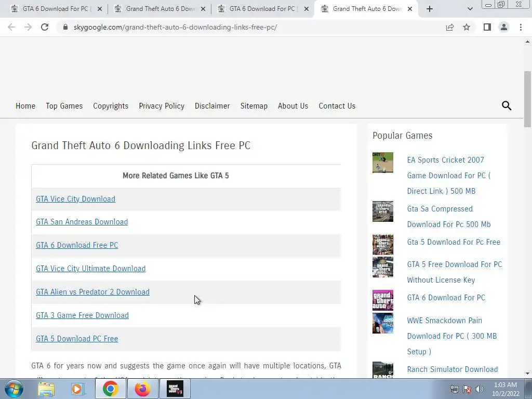Share this page icon in address bar

click(450, 27)
